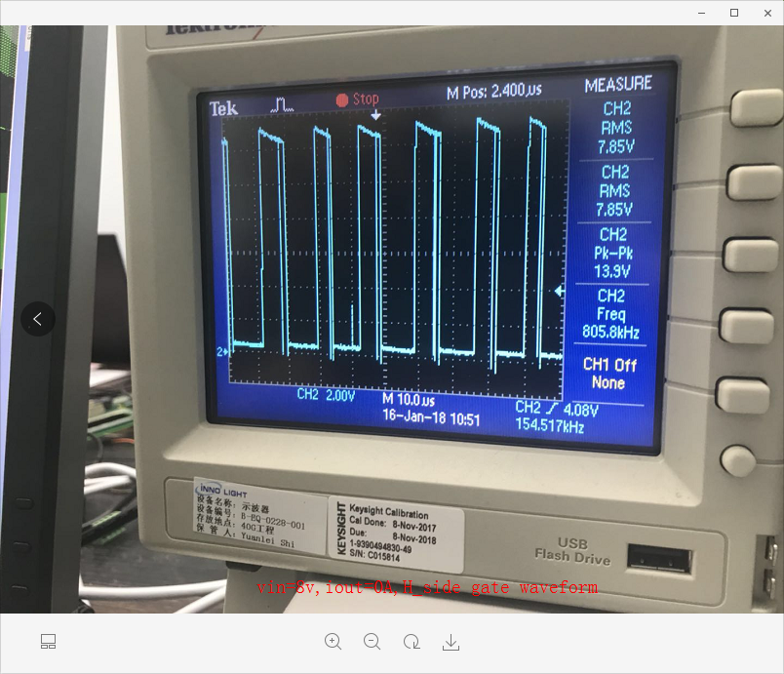Screen dimensions: 784x674
Task: Click the Pk-Pk 13.9V measurement
Action: (x=613, y=253)
